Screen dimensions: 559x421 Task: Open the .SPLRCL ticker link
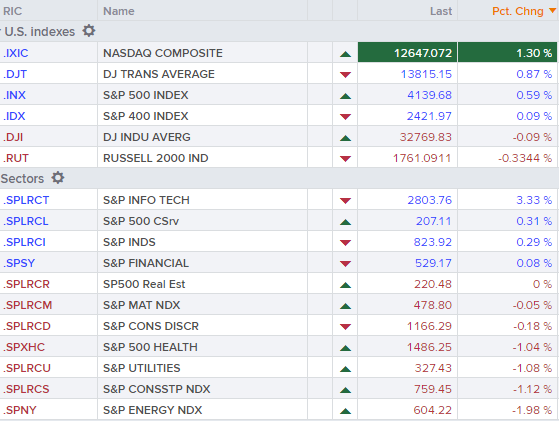coord(26,221)
